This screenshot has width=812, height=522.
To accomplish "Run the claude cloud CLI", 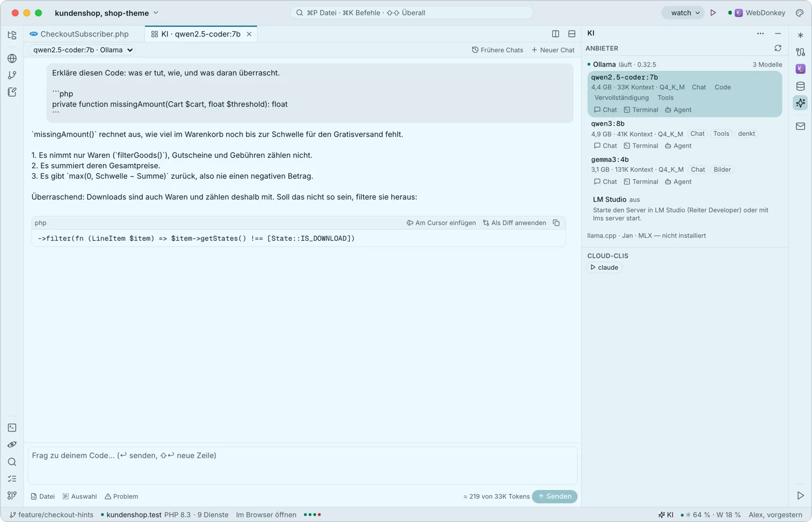I will coord(604,267).
